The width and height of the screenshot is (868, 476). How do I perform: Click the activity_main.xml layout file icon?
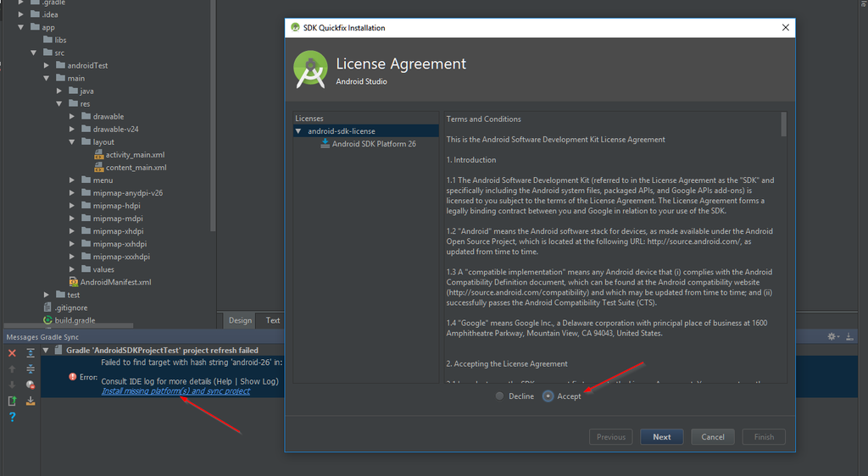click(x=98, y=155)
